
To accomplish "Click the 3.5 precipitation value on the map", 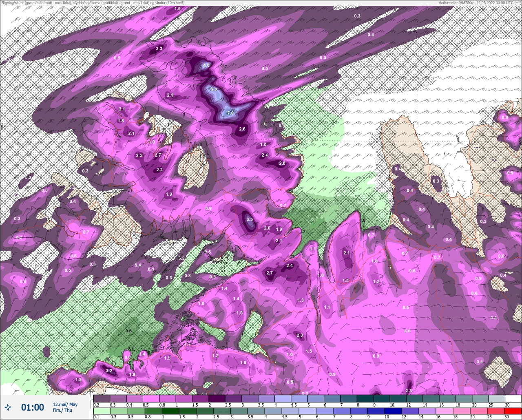I will pos(250,219).
